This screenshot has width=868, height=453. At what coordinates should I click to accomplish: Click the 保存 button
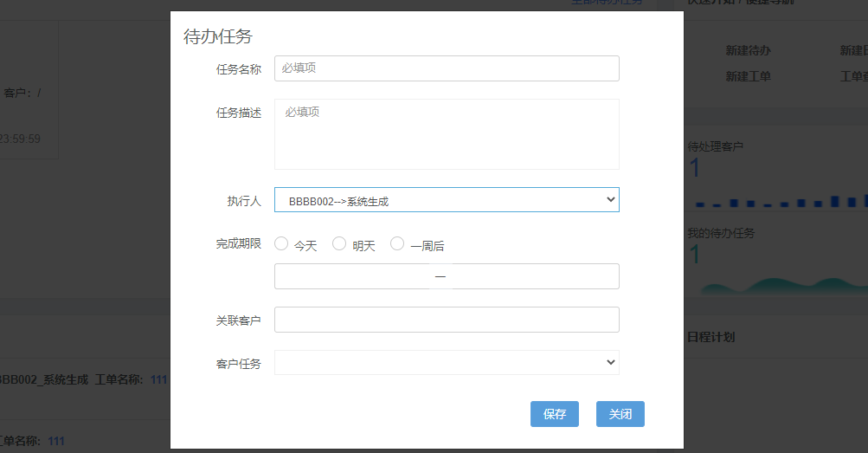555,414
